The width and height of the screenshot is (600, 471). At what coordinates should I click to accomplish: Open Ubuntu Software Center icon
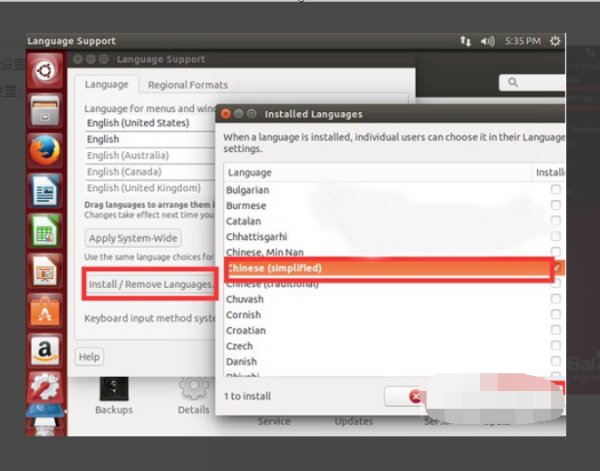point(45,310)
